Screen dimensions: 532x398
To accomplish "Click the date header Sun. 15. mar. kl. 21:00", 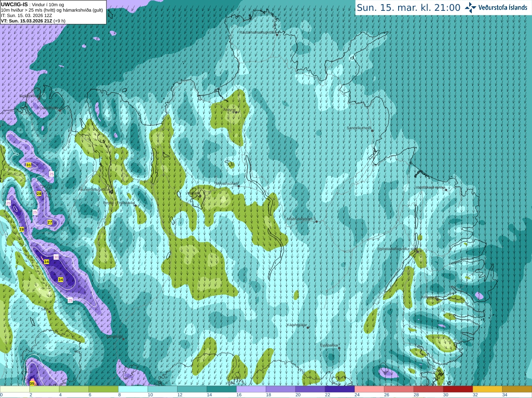I will (x=409, y=7).
